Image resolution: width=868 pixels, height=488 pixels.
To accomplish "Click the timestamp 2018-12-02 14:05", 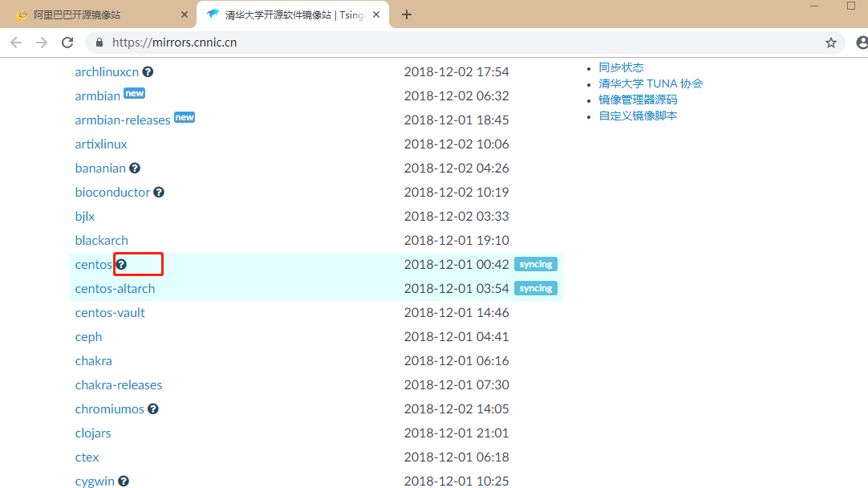I will pos(456,409).
